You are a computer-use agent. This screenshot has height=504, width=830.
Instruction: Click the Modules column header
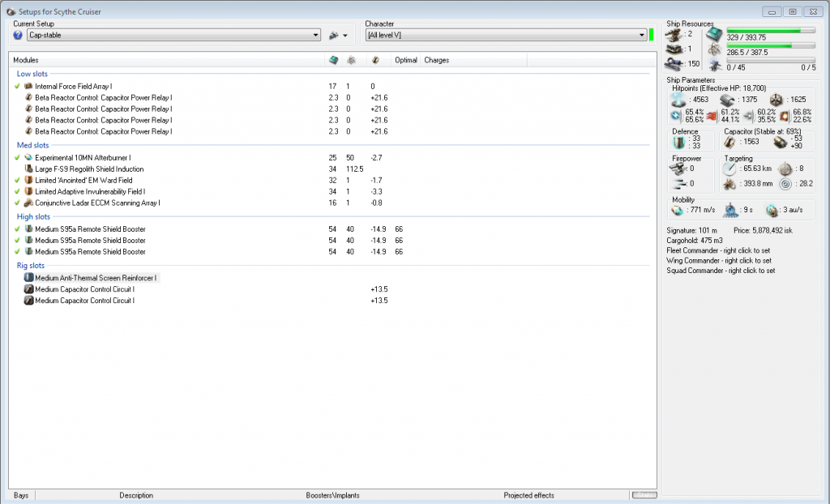point(26,60)
